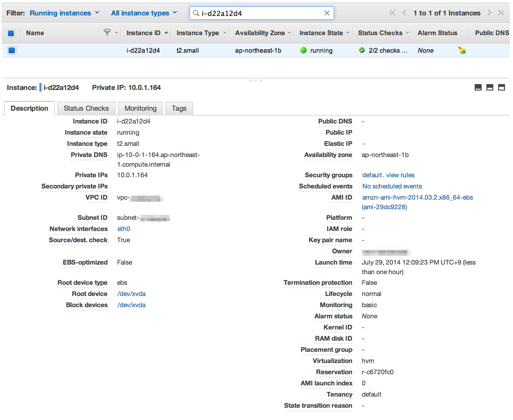Viewport: 513px width, 420px height.
Task: Switch to the Monitoring tab
Action: (x=140, y=108)
